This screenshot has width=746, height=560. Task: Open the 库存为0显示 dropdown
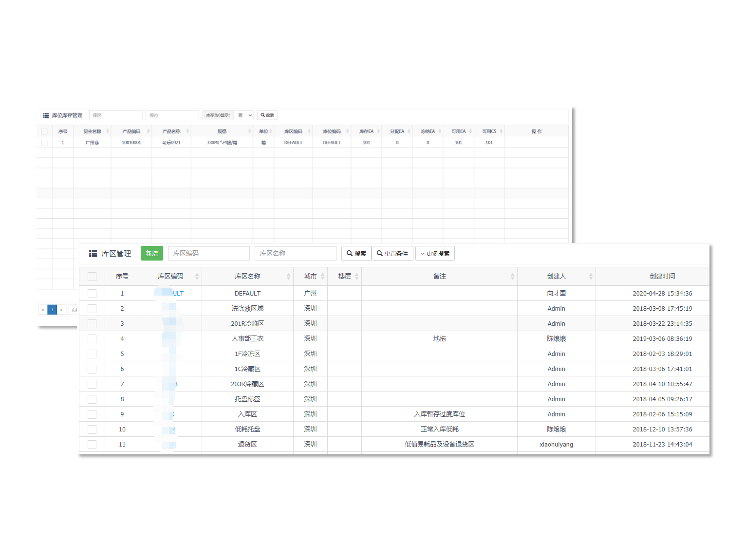pyautogui.click(x=243, y=115)
